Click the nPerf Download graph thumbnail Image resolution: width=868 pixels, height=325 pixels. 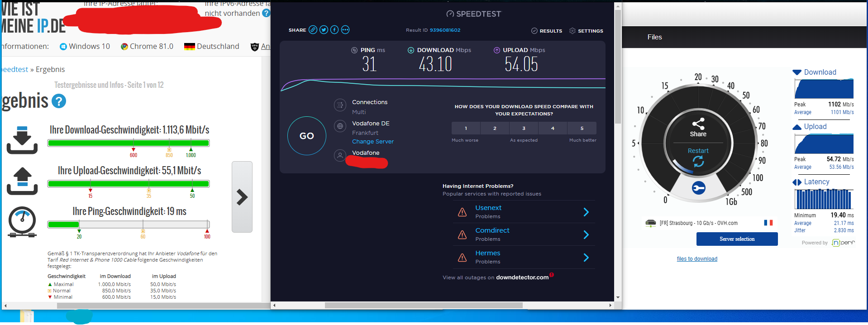824,89
